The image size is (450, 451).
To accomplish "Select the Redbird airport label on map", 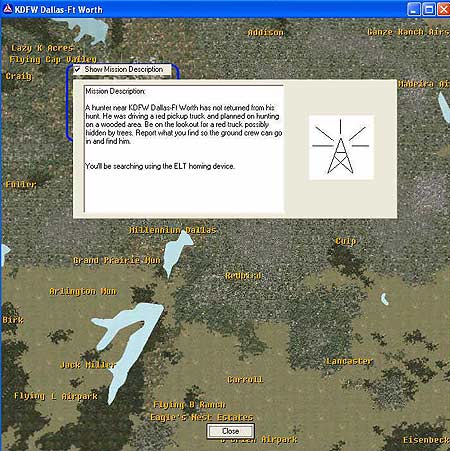I will coord(243,276).
